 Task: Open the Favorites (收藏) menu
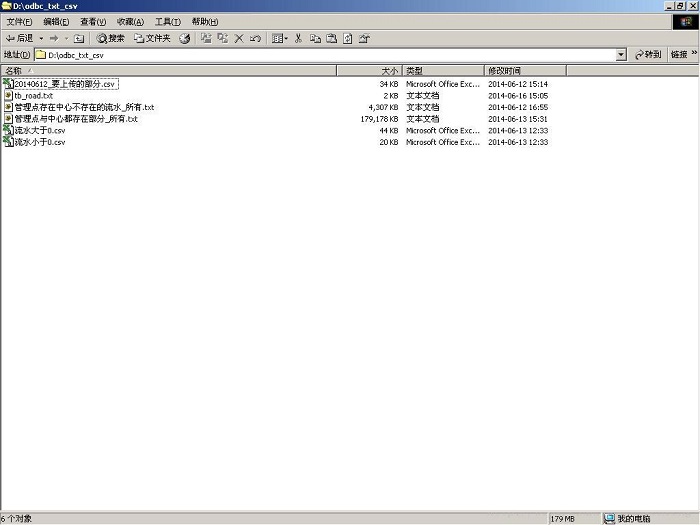coord(130,22)
